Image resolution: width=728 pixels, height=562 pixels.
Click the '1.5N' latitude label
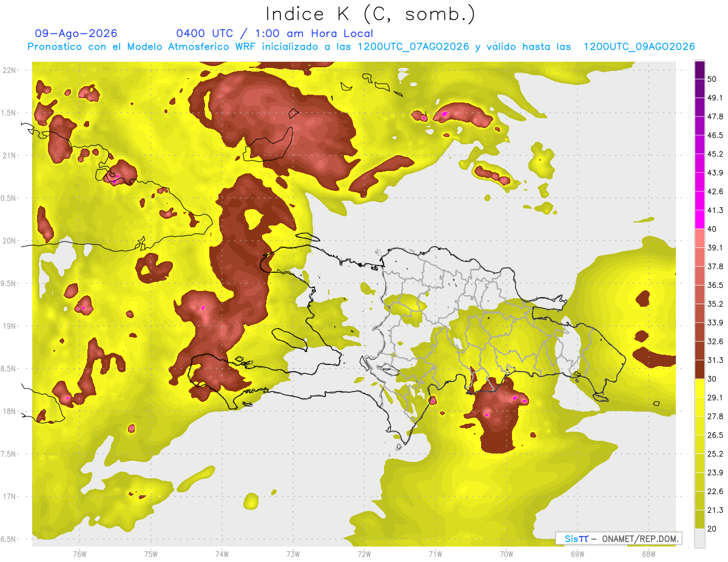pos(9,113)
